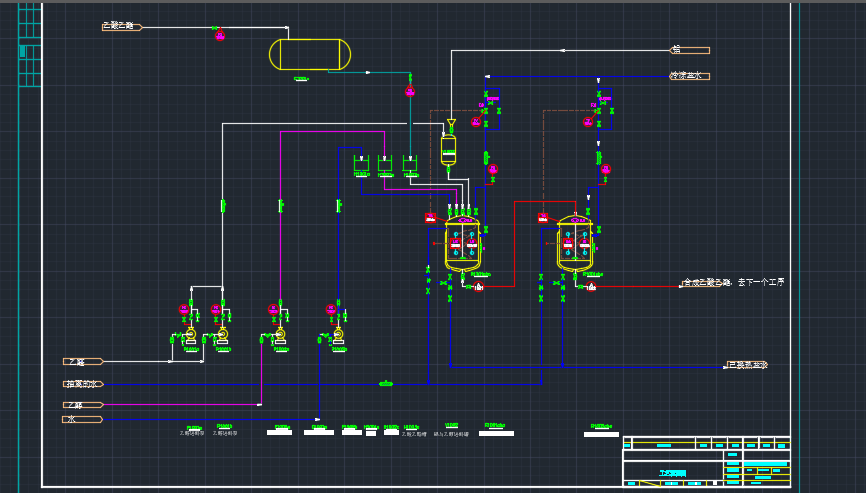This screenshot has width=866, height=493.
Task: Select the small yellow vertical vessel below funnel
Action: 449,150
